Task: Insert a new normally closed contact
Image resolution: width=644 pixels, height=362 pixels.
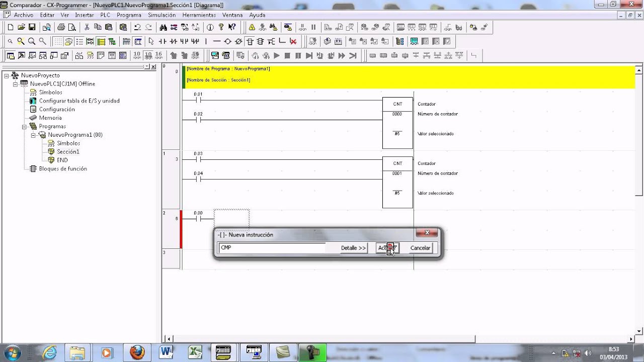Action: click(x=173, y=41)
